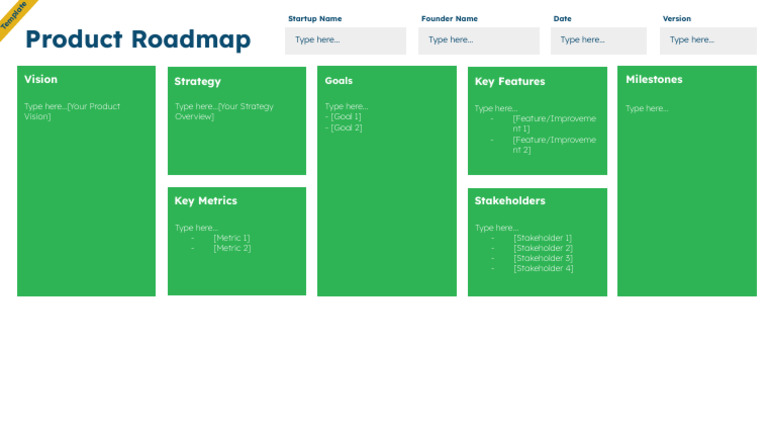Screen dimensions: 768x433
Task: Select the [Stakeholder 1] bullet
Action: tap(543, 238)
